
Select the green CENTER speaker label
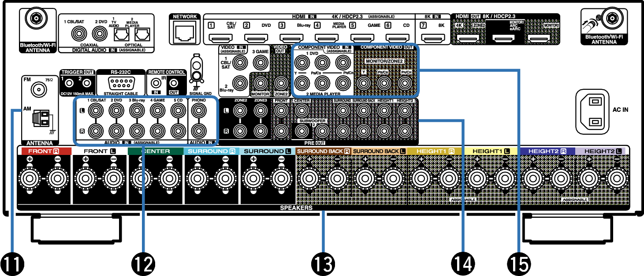pyautogui.click(x=155, y=151)
